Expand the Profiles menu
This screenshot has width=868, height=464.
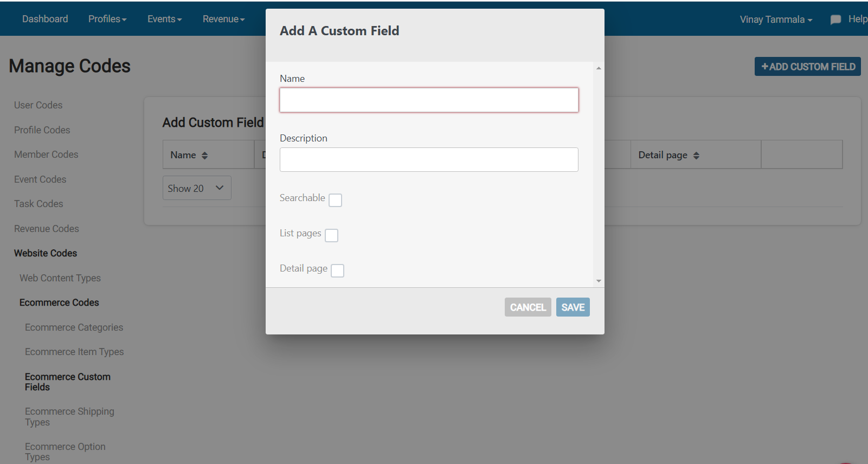tap(107, 19)
